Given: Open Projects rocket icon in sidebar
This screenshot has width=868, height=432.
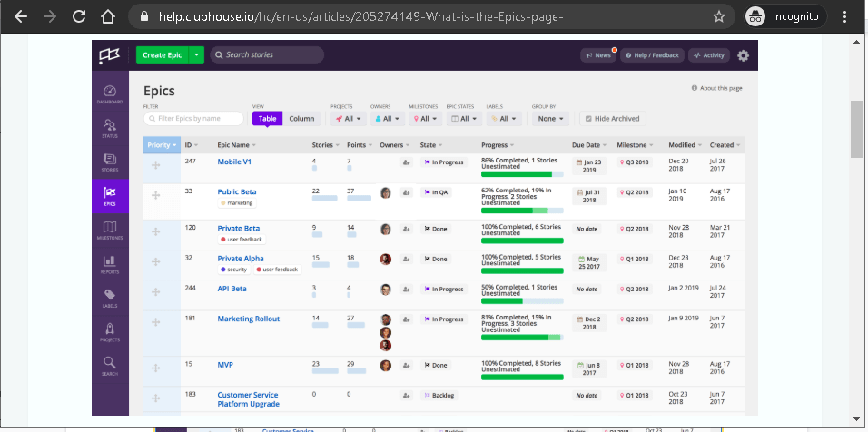Looking at the screenshot, I should pos(110,331).
